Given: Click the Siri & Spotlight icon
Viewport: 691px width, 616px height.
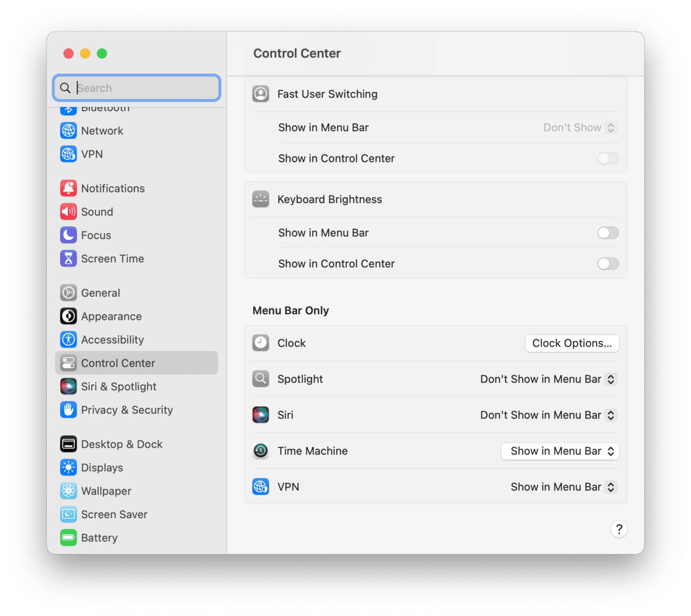Looking at the screenshot, I should [69, 386].
